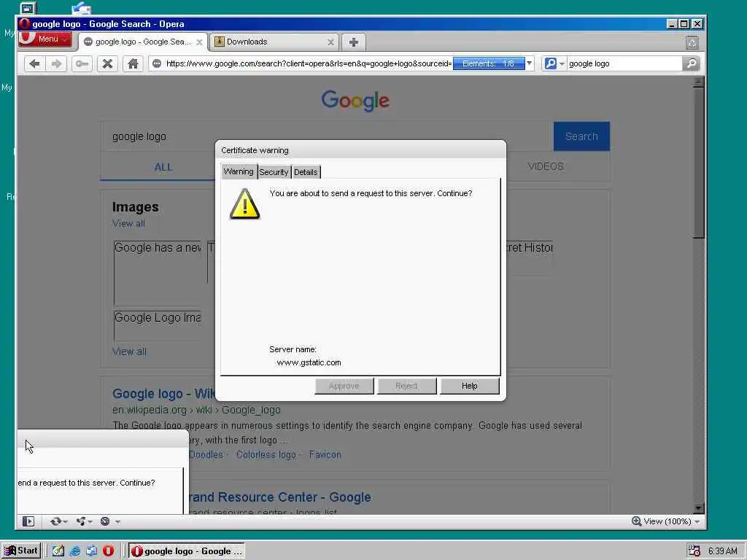Image resolution: width=747 pixels, height=560 pixels.
Task: Click the address bar URL field
Action: pos(309,63)
